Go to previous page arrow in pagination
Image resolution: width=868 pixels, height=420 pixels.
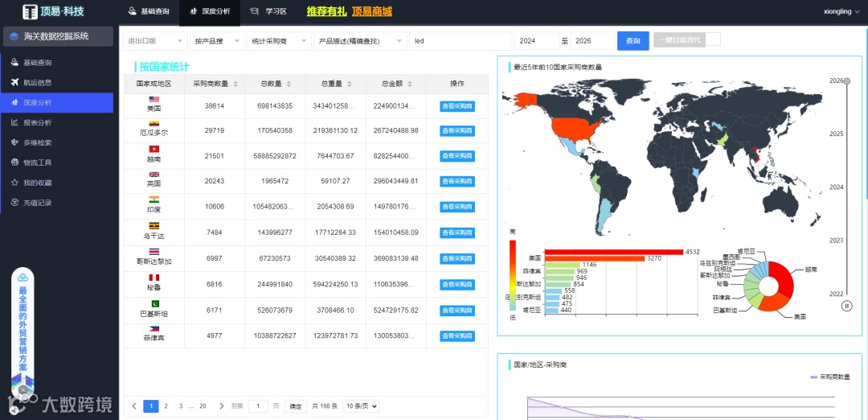[x=134, y=406]
